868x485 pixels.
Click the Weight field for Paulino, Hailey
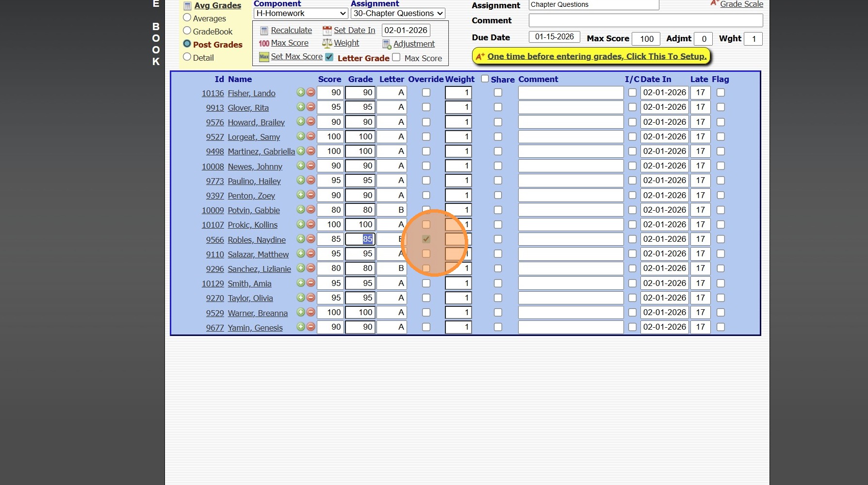tap(458, 181)
